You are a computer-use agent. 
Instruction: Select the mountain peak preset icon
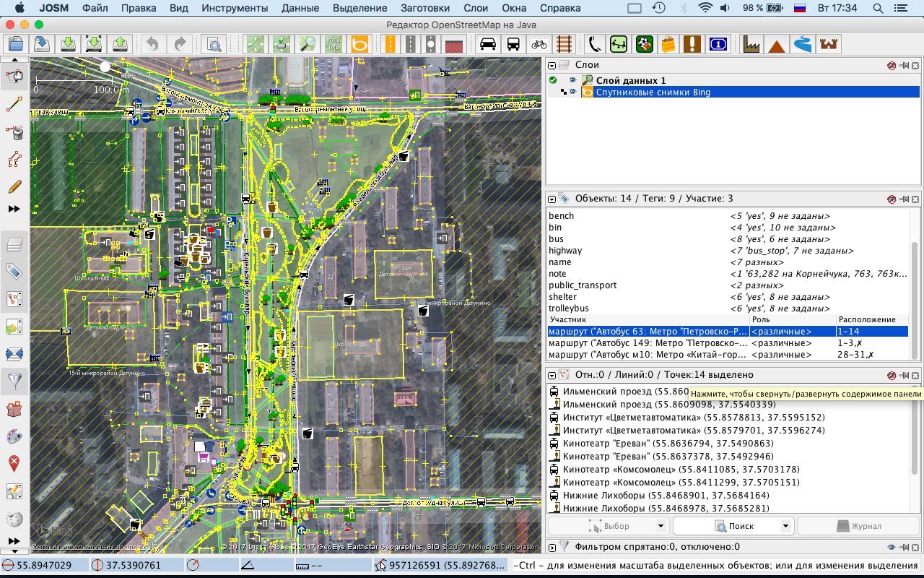tap(777, 44)
